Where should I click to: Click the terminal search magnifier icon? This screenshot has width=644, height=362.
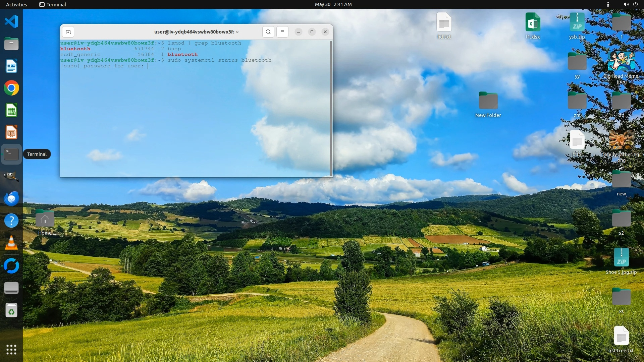tap(268, 32)
